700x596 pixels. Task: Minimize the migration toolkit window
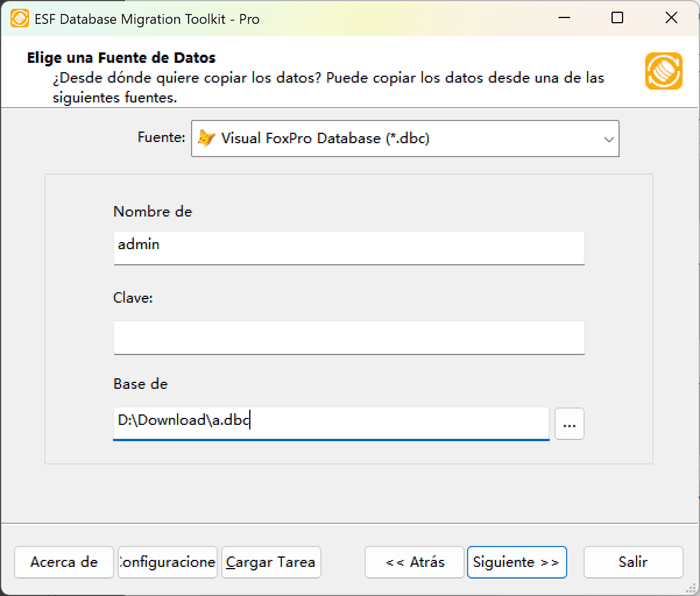pyautogui.click(x=563, y=18)
